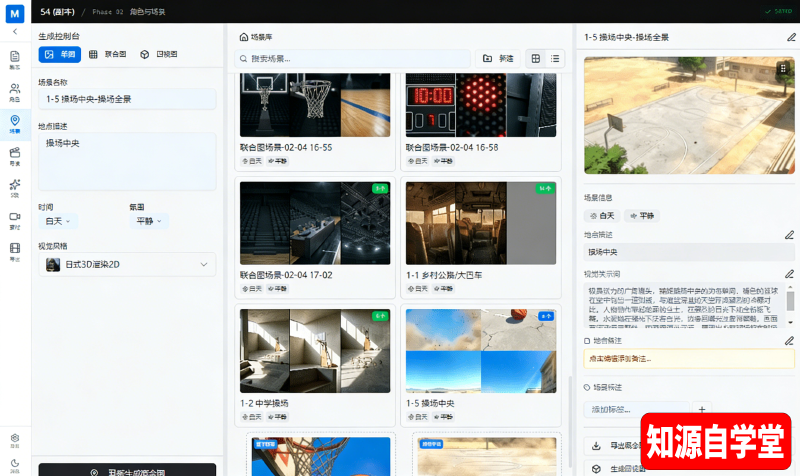This screenshot has height=476, width=800.
Task: Click the blue M app logo
Action: [x=15, y=13]
